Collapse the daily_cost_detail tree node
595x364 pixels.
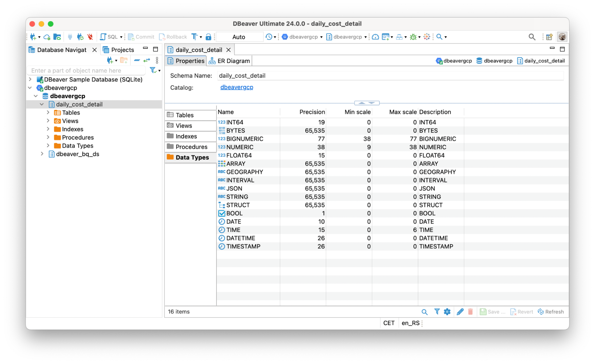[42, 104]
